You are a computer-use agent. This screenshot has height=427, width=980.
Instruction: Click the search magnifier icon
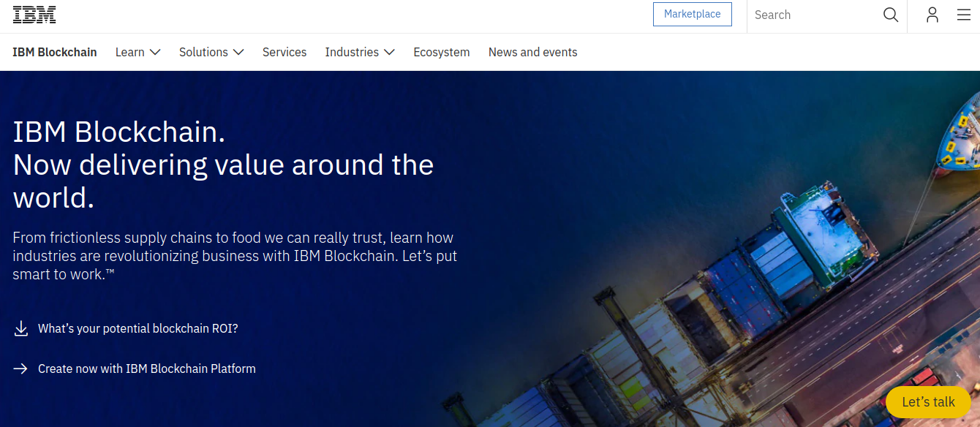click(890, 15)
